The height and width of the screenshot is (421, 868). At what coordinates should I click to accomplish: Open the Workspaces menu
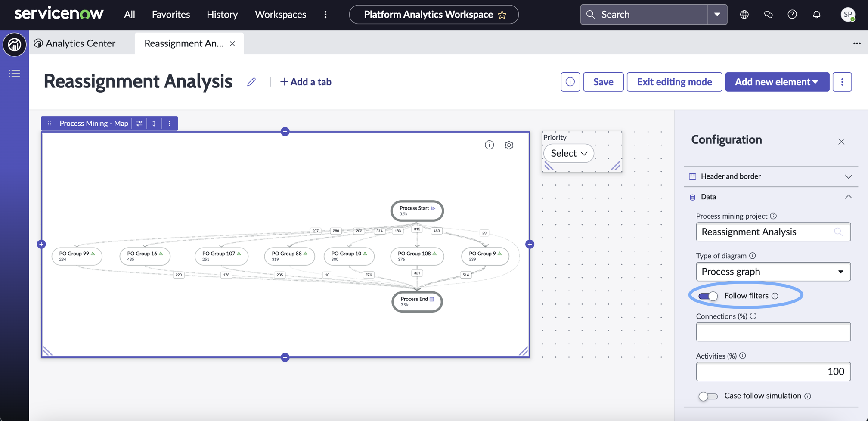point(280,14)
